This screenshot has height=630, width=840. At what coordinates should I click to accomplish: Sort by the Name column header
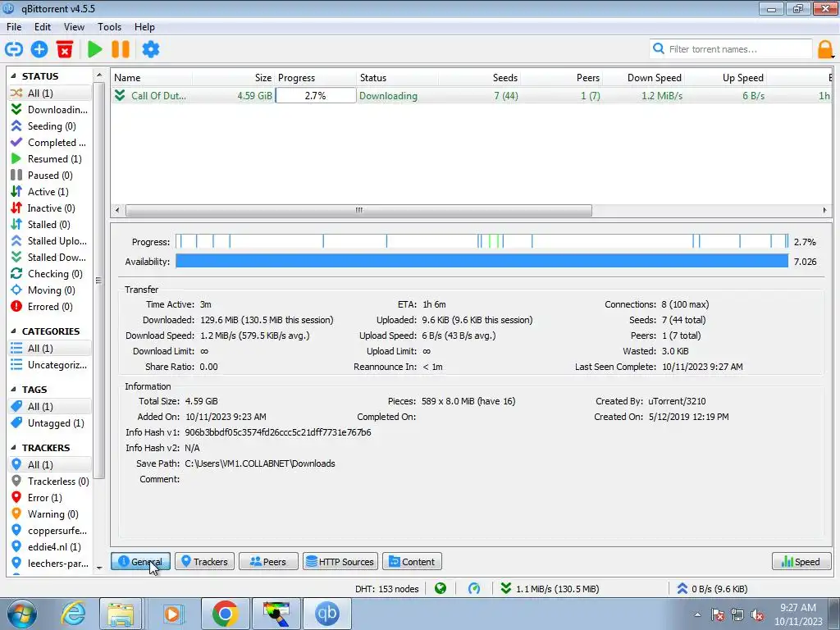(x=152, y=78)
